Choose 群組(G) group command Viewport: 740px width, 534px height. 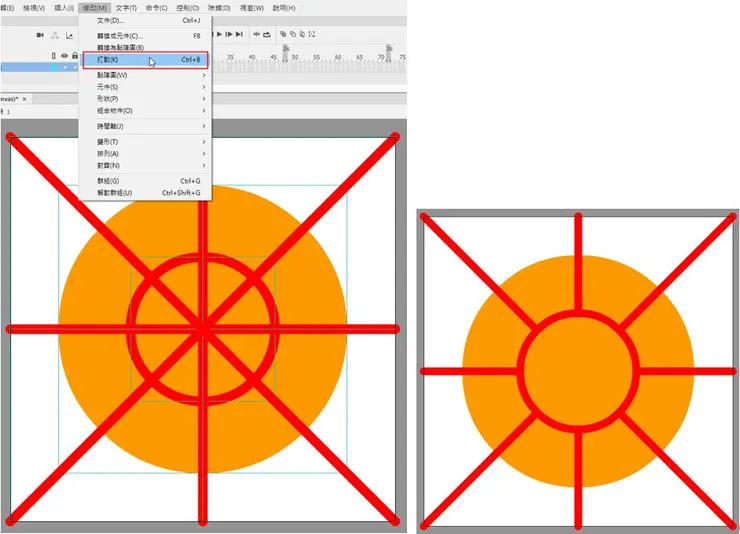(x=145, y=181)
